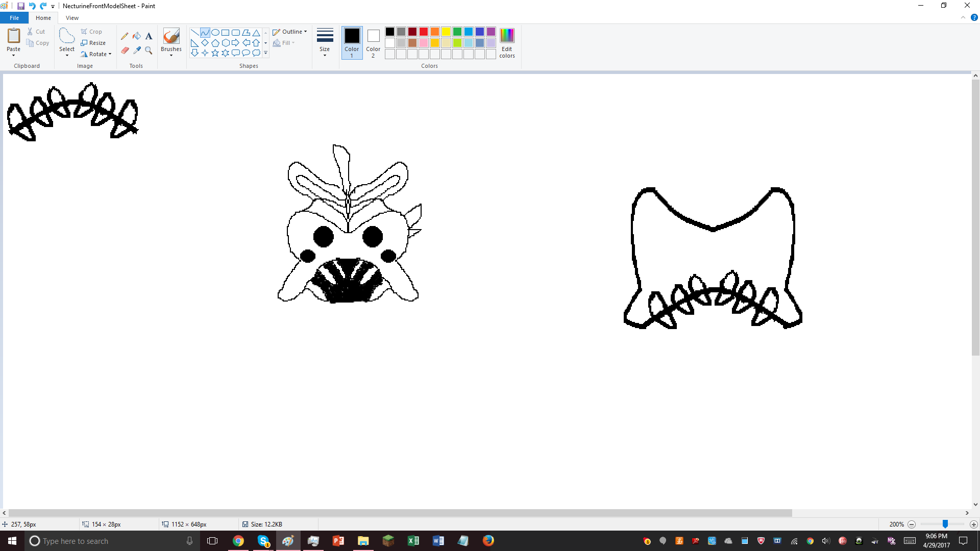Pick the yellow color swatch

coord(446,32)
